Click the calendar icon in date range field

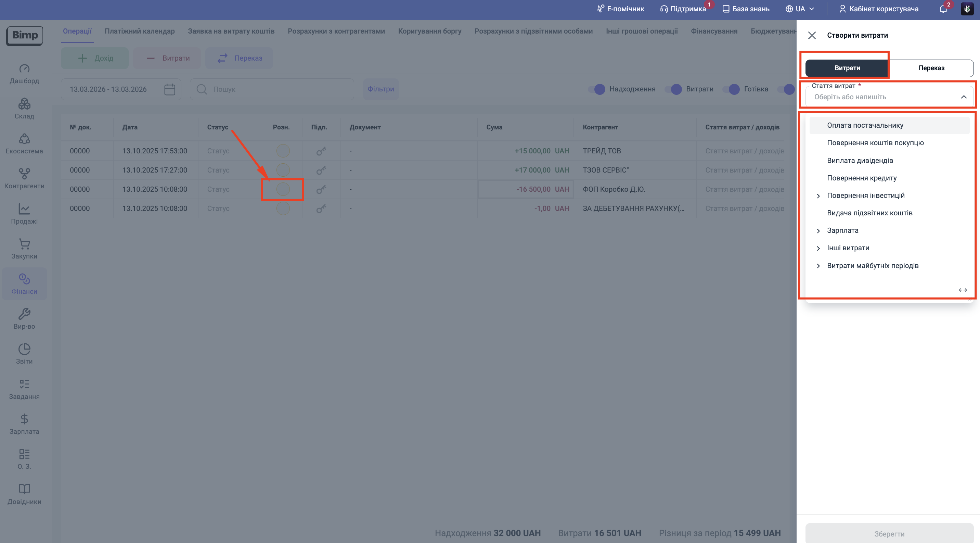(169, 89)
